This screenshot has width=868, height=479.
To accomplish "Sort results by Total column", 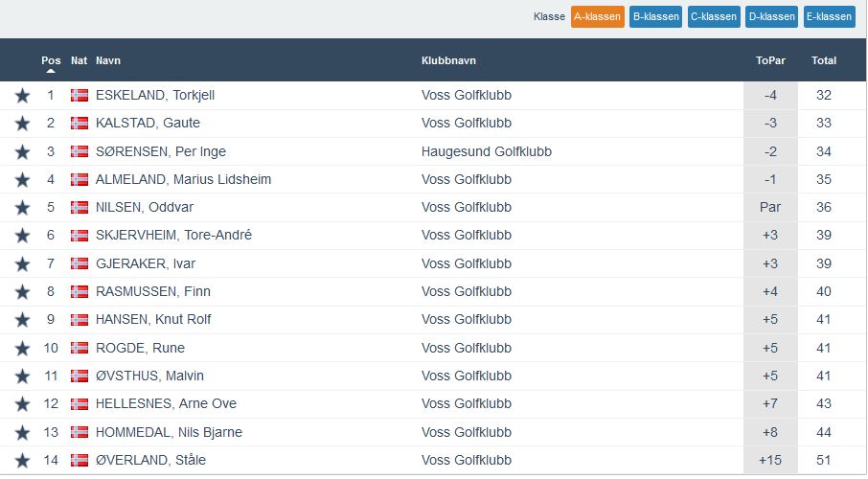I will (x=823, y=60).
